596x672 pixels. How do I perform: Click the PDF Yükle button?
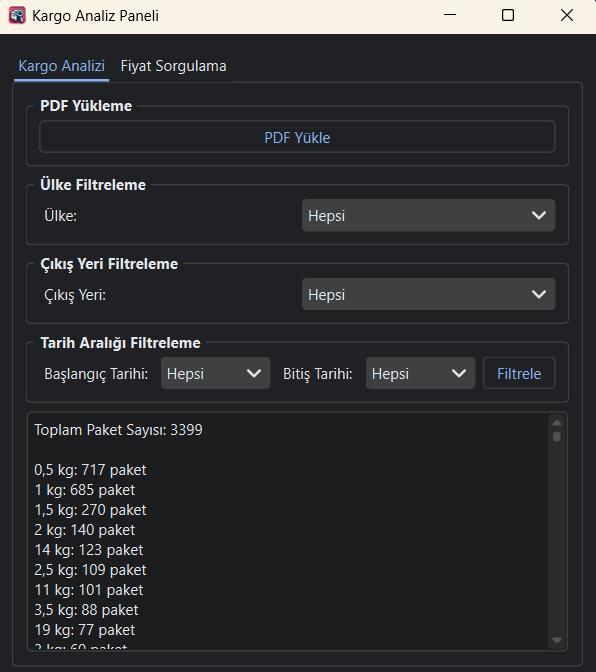pos(297,138)
